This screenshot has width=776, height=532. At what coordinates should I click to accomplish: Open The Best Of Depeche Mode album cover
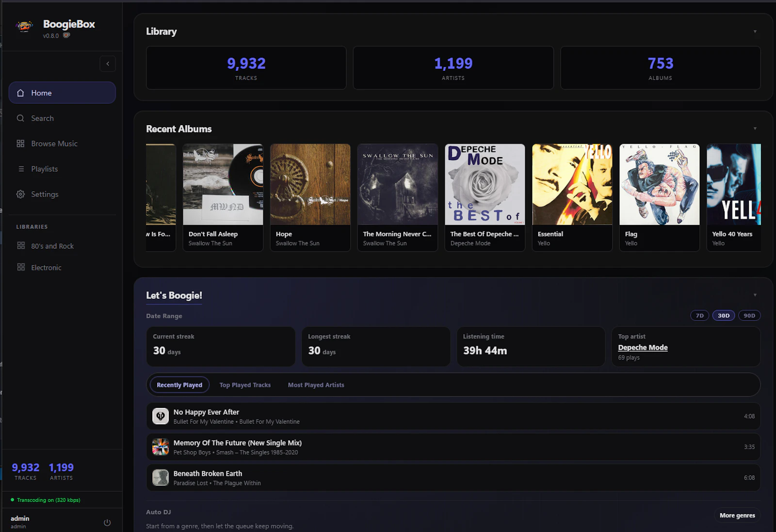pos(485,184)
